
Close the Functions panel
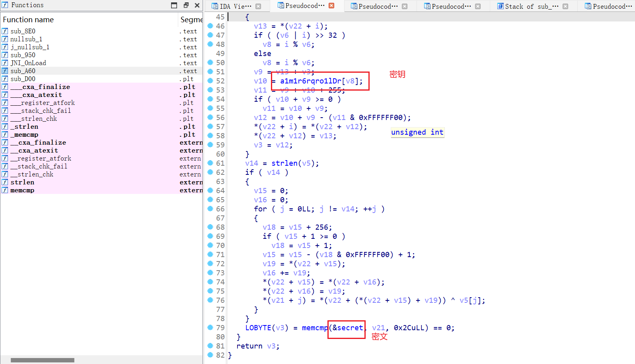click(x=197, y=5)
